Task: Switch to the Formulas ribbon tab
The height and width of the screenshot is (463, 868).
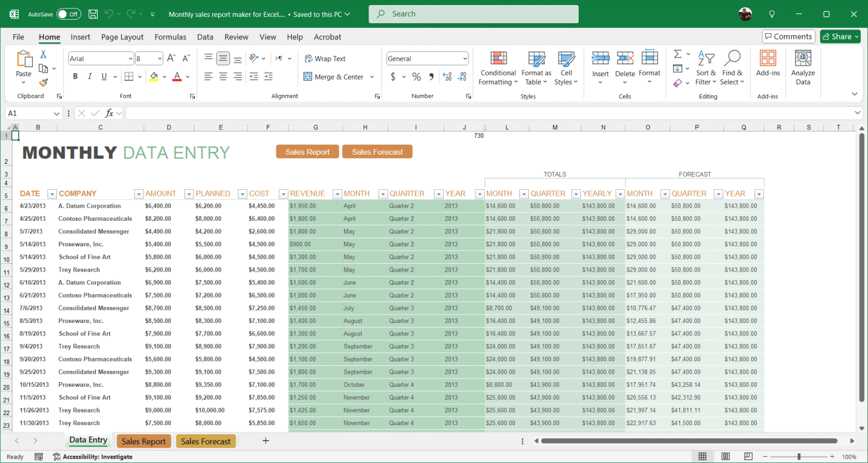Action: 170,37
